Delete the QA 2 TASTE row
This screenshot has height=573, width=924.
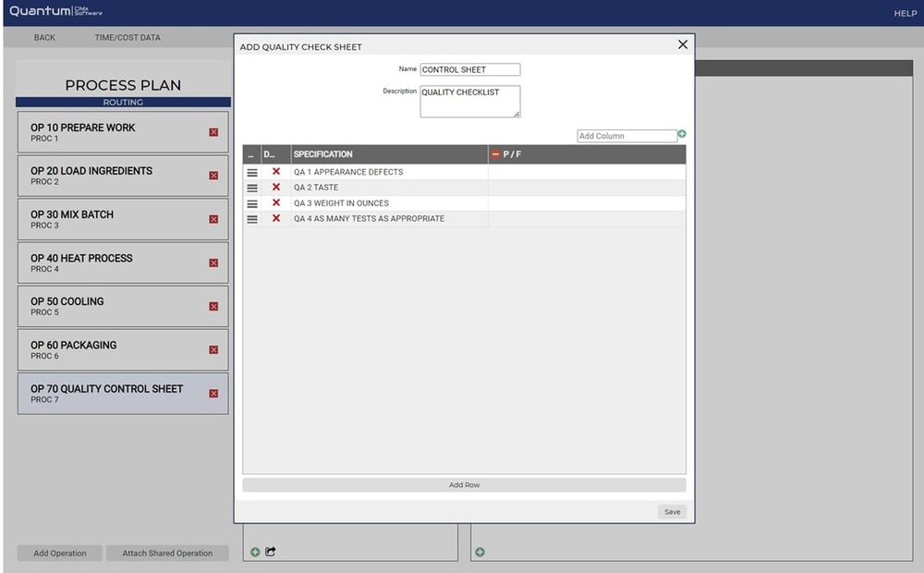pos(275,188)
